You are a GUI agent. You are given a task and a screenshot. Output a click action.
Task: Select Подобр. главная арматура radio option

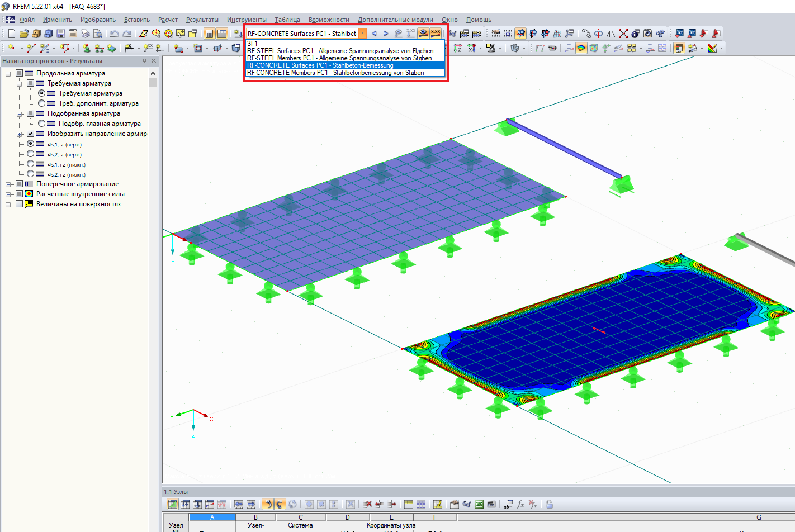coord(42,123)
